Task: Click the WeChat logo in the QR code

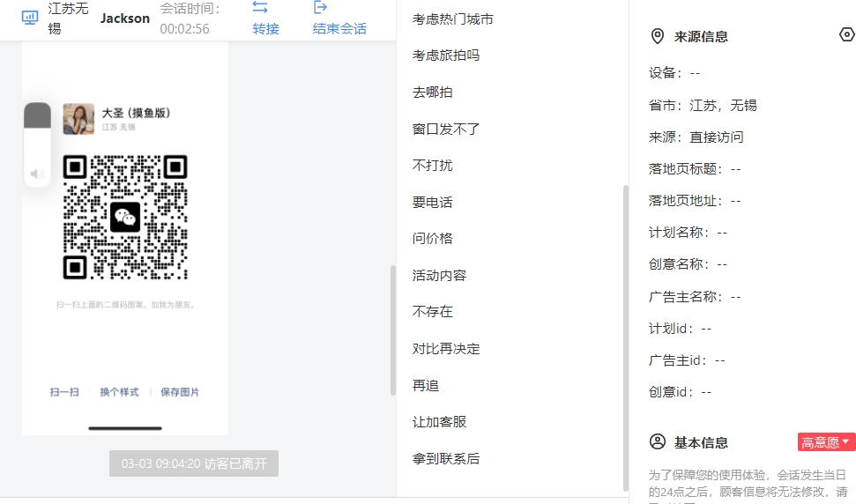Action: click(x=125, y=217)
